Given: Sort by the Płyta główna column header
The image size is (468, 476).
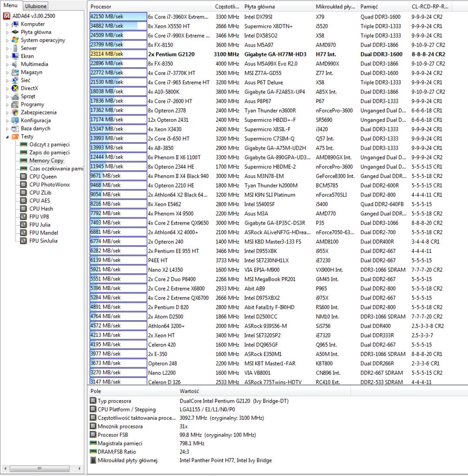Looking at the screenshot, I should click(x=277, y=7).
